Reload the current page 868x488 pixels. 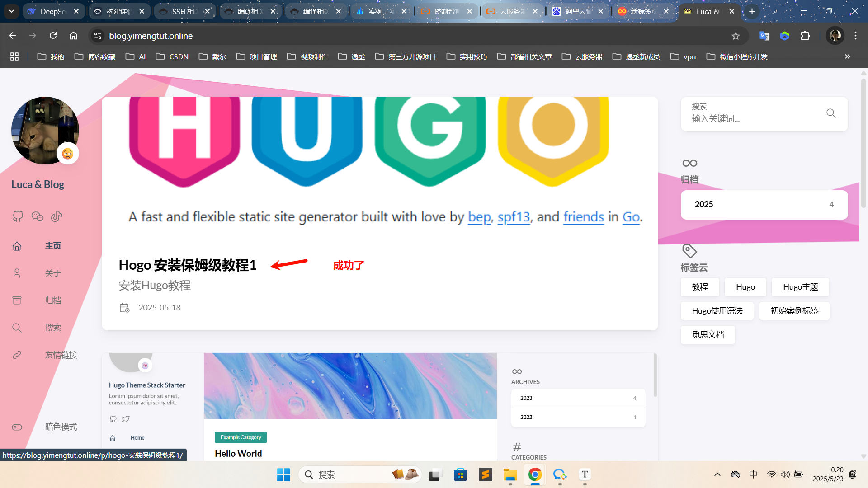(53, 36)
